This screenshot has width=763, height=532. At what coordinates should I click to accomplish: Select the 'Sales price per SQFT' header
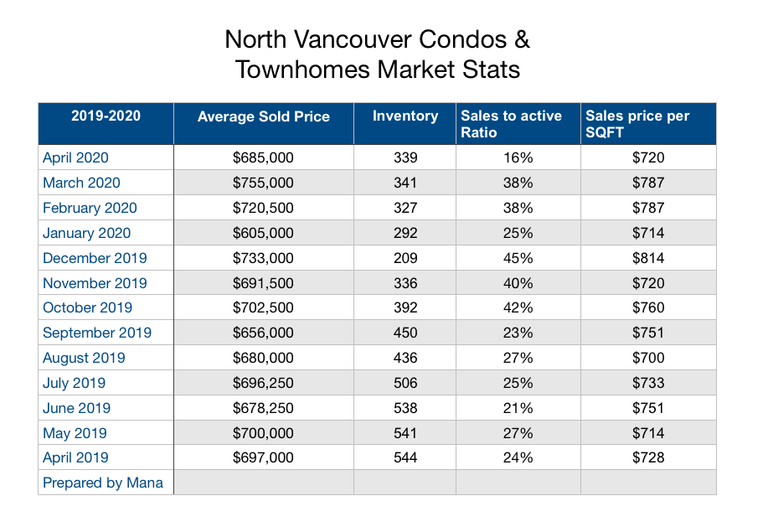point(626,124)
